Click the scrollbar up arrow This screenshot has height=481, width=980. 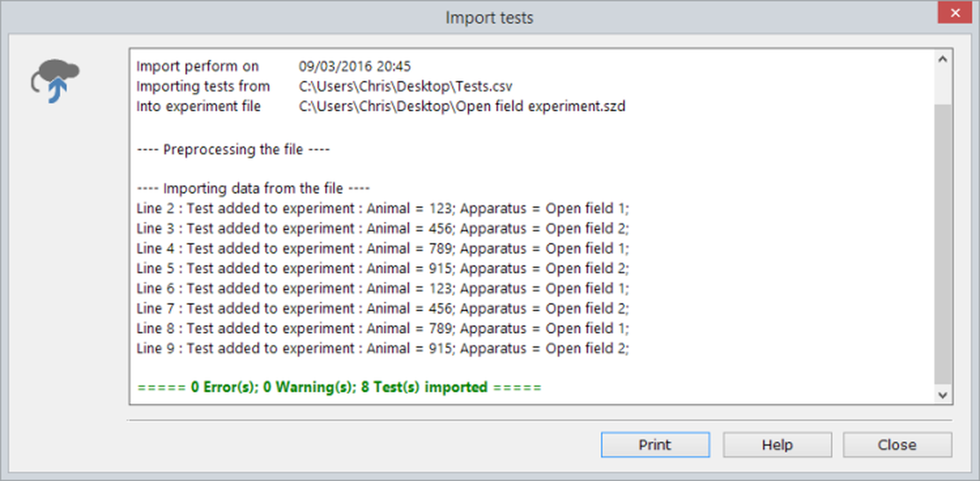coord(943,59)
